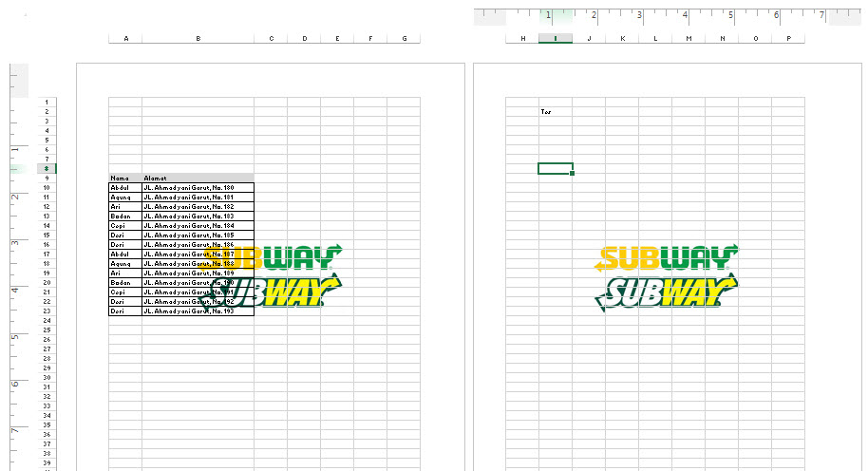Image resolution: width=868 pixels, height=471 pixels.
Task: Click address cell ending 'No. 182'
Action: tap(198, 206)
